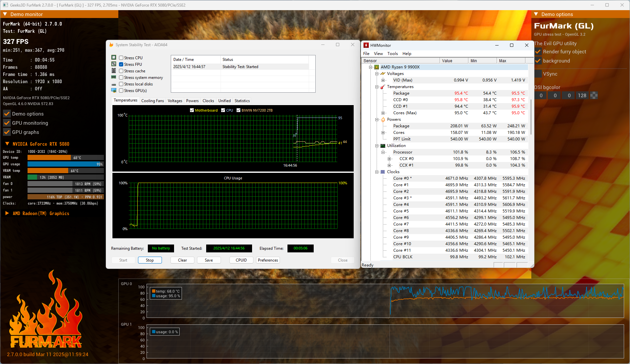Click the Temperatures thermometer icon in HWMonitor

[383, 87]
